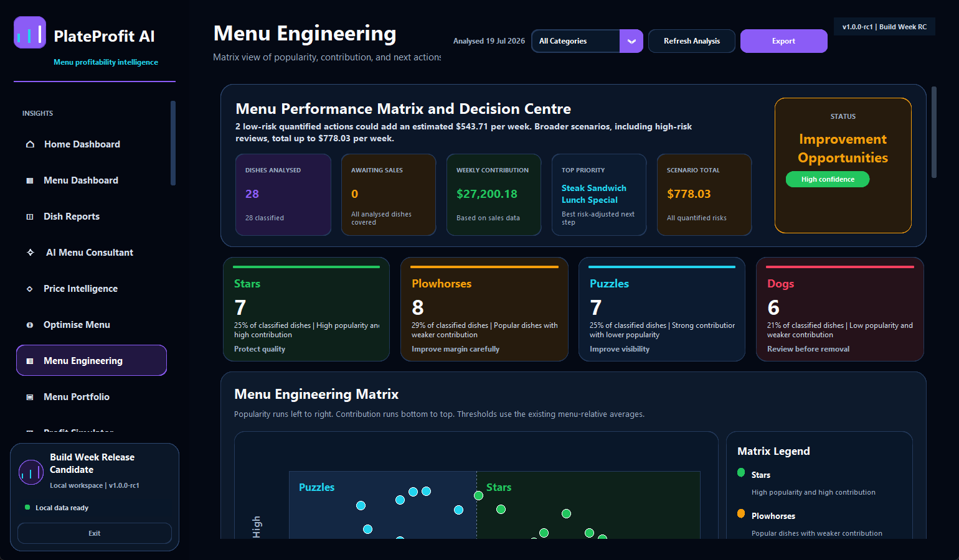Click the sidebar navigation scrollbar
The image size is (959, 560).
(x=173, y=143)
